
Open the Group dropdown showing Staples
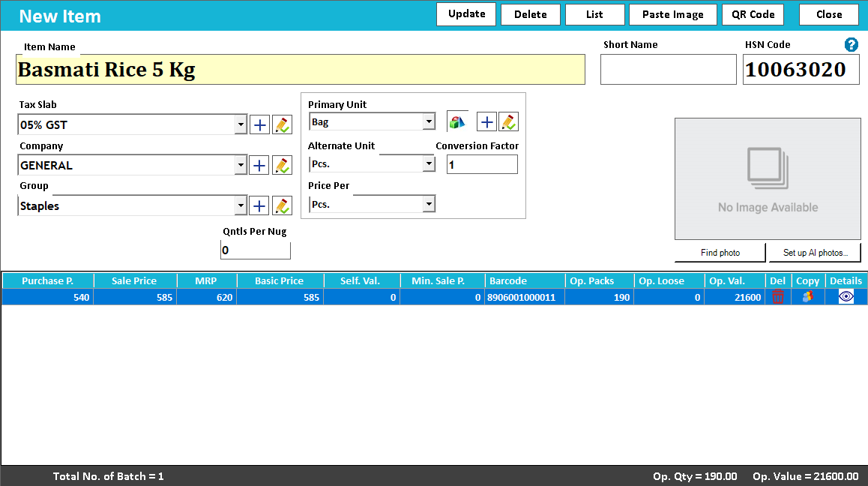click(241, 205)
